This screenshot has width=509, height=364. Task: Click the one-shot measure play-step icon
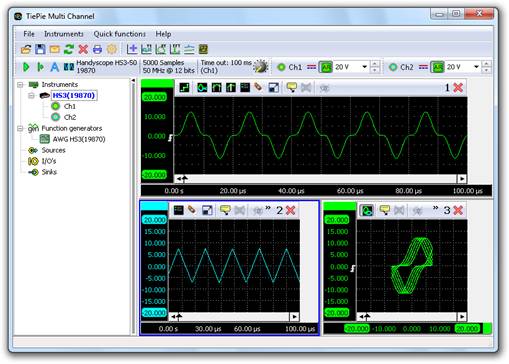coord(40,67)
